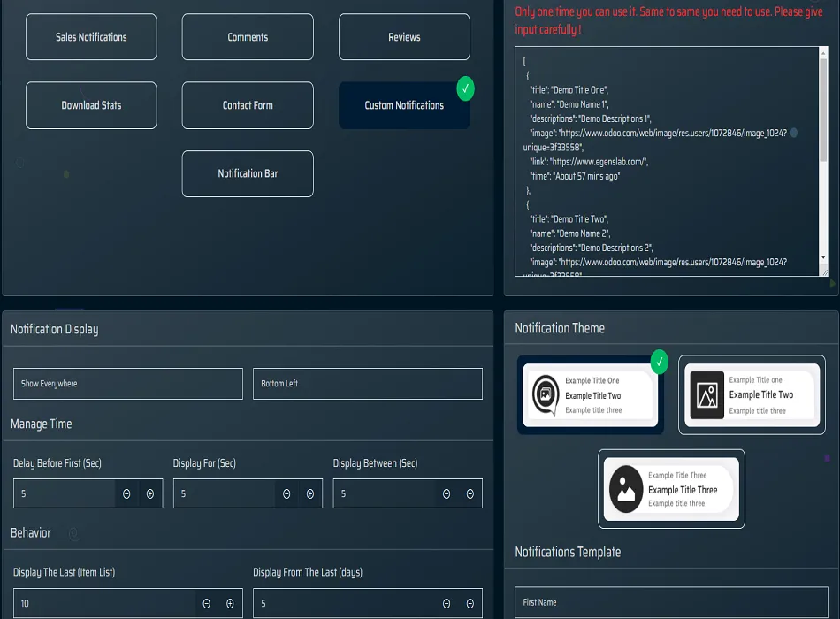Click the "Demo Title One" line in JSON

(x=569, y=90)
